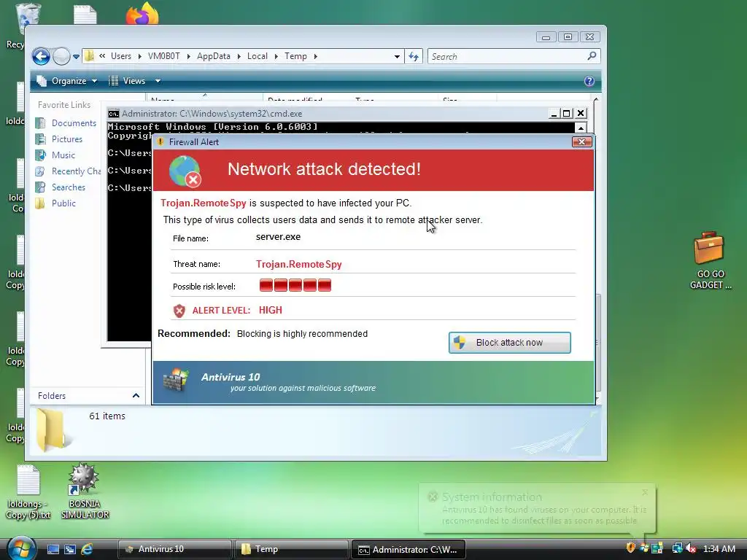The width and height of the screenshot is (747, 560).
Task: Expand the Folders pane chevron
Action: [x=136, y=396]
